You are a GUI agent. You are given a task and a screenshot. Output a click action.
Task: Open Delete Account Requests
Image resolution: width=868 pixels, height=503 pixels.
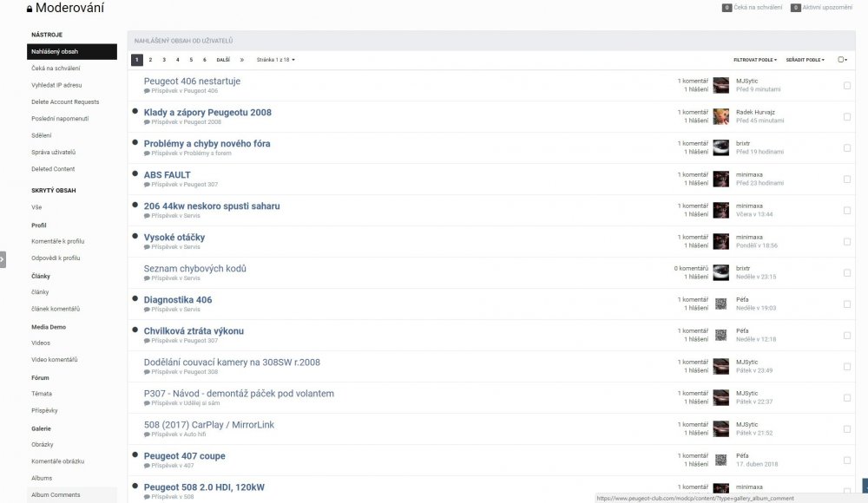[65, 101]
